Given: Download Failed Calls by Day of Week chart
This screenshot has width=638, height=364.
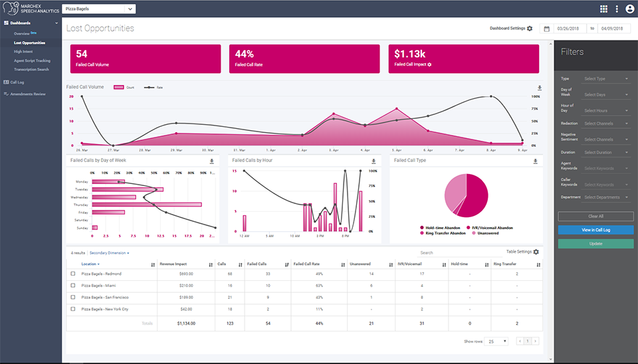Looking at the screenshot, I should click(211, 161).
